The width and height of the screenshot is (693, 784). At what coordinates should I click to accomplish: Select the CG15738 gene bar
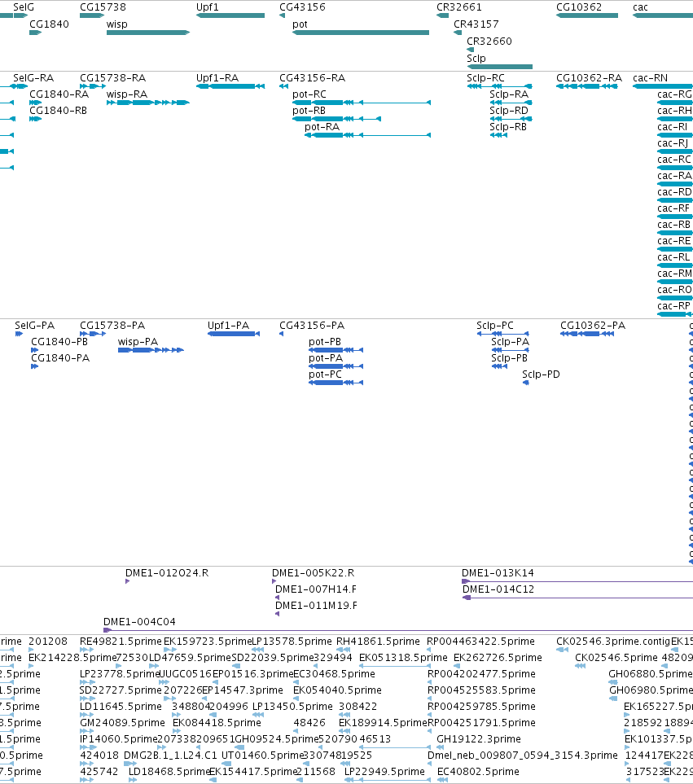pyautogui.click(x=92, y=15)
